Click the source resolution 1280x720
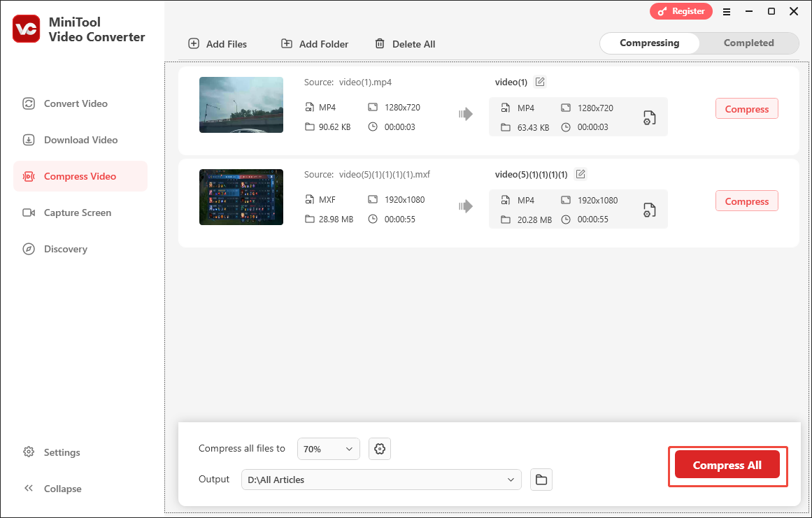Screen dimensions: 812x518 coord(402,107)
